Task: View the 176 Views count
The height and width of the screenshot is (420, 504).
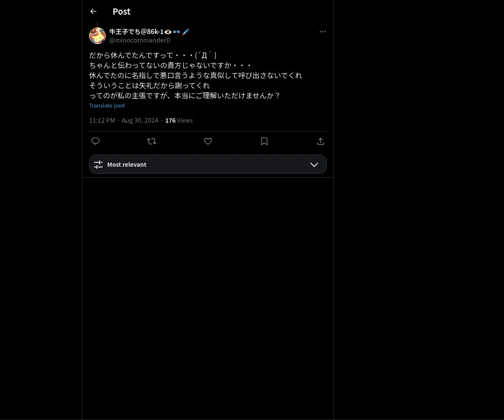Action: (179, 120)
